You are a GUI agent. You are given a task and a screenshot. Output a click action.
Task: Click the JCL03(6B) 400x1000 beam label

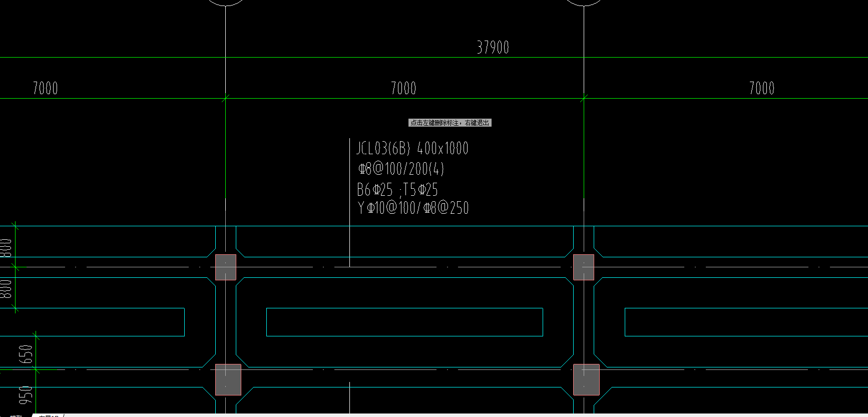412,148
